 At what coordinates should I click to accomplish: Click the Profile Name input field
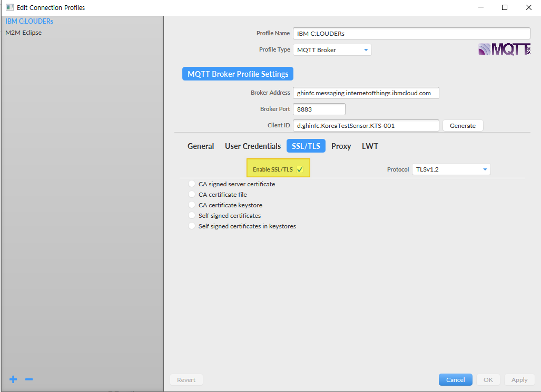click(x=411, y=34)
